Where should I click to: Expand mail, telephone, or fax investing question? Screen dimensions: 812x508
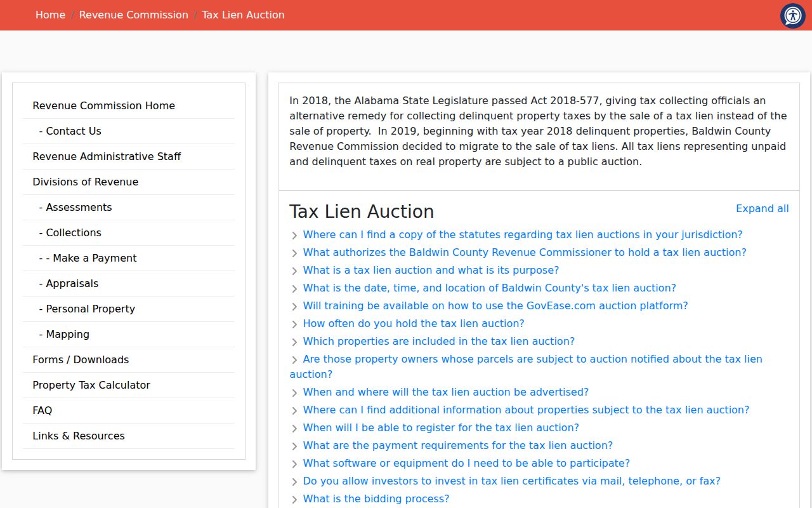(512, 481)
